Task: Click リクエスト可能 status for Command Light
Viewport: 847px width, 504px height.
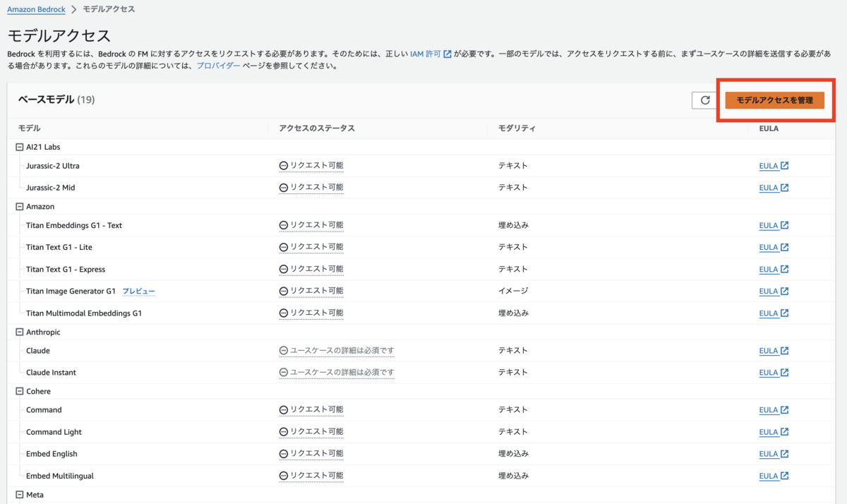Action: point(311,431)
